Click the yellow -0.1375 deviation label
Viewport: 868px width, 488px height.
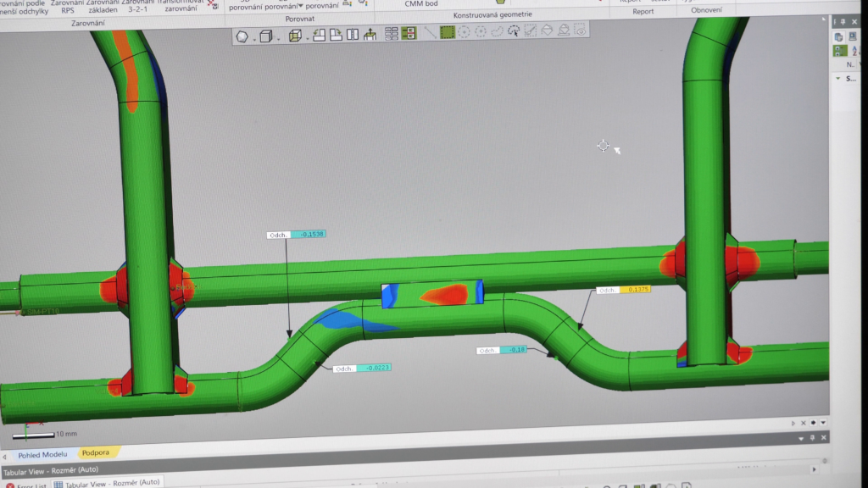point(637,290)
